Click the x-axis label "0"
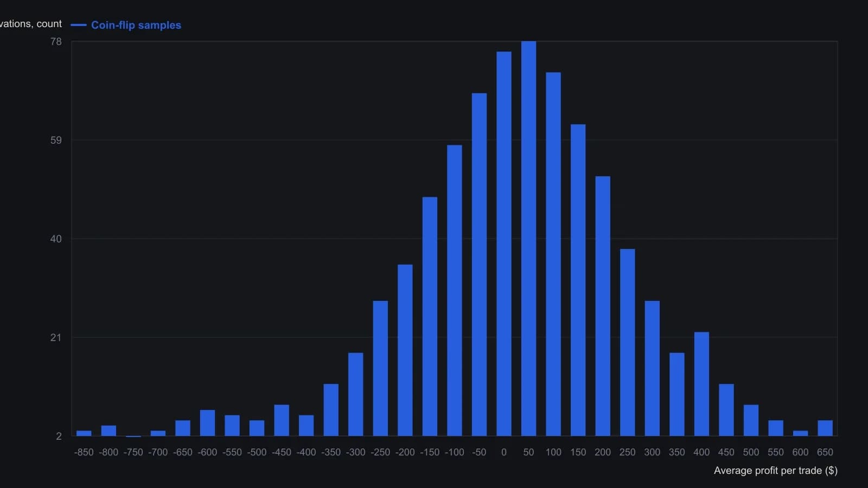 click(x=504, y=452)
